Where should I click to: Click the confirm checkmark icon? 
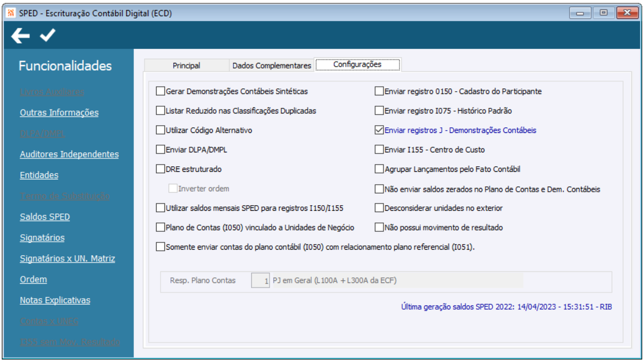point(48,36)
